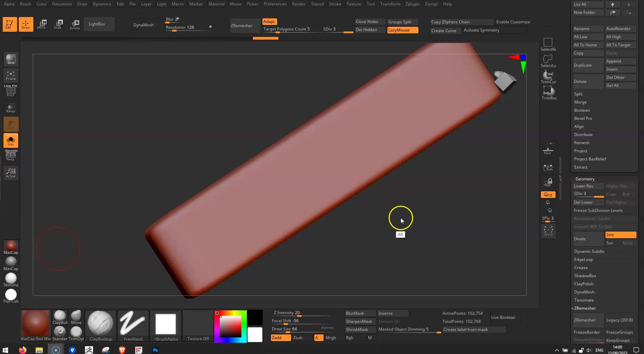Open the LightBox browser

coord(97,24)
